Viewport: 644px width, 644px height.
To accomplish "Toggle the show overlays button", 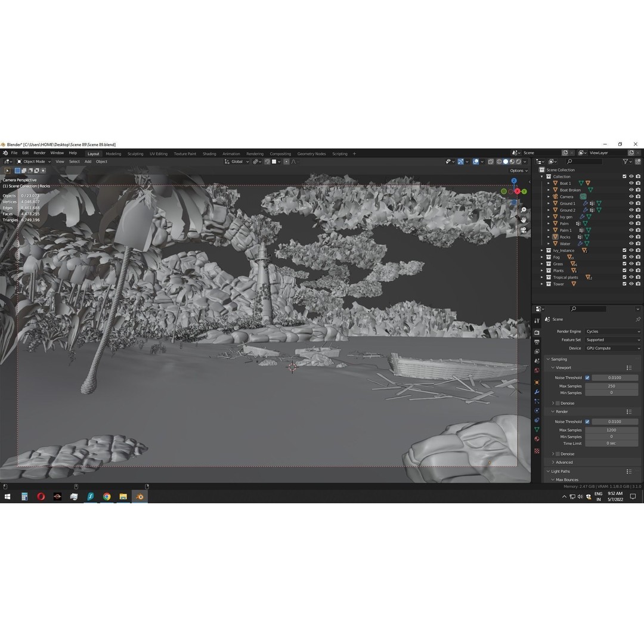I will (476, 162).
